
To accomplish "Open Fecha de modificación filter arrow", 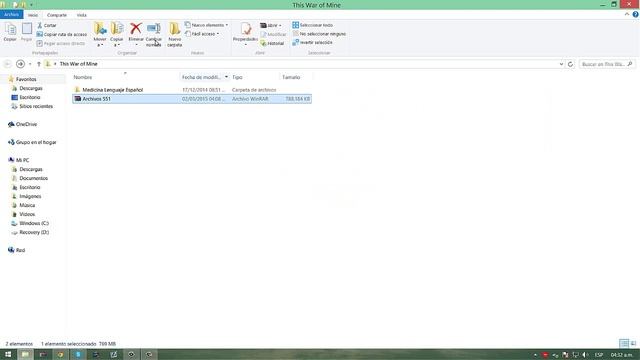I will point(227,77).
